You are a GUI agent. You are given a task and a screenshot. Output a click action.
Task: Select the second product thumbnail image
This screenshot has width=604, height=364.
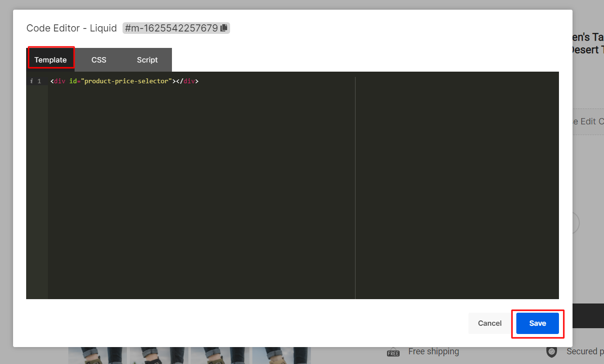(x=158, y=355)
